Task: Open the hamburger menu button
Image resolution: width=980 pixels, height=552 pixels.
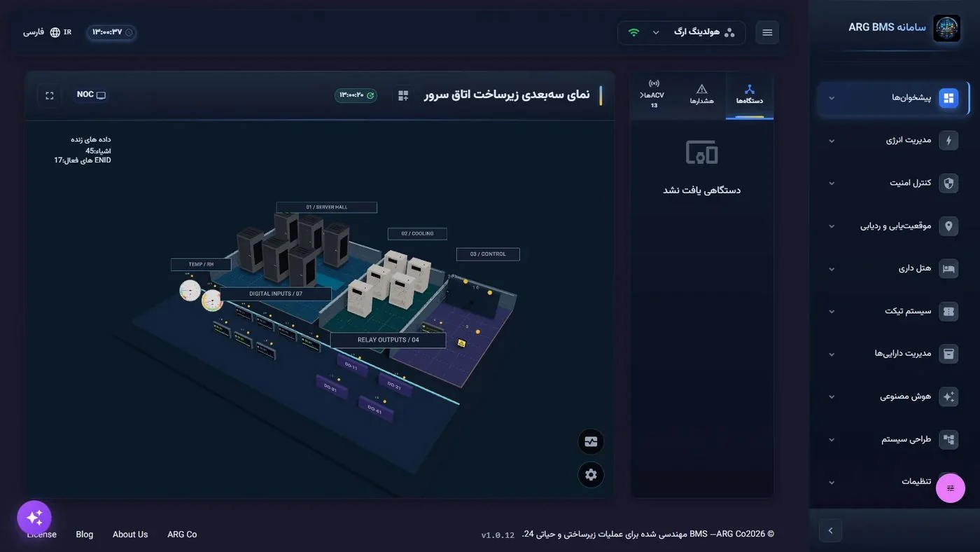Action: pos(767,32)
